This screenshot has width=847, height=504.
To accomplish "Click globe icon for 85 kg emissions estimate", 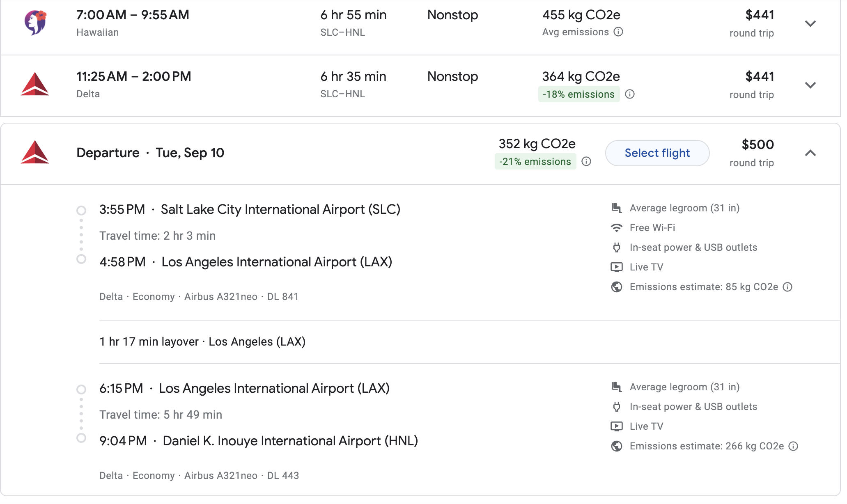I will click(616, 287).
